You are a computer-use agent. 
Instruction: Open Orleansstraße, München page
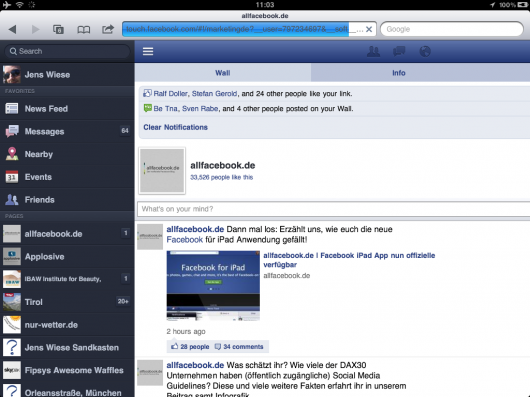pyautogui.click(x=67, y=391)
